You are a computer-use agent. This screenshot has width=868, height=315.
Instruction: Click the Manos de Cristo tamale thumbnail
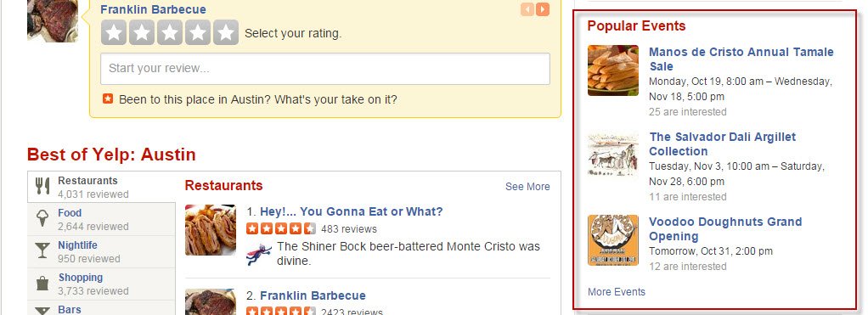pyautogui.click(x=613, y=70)
